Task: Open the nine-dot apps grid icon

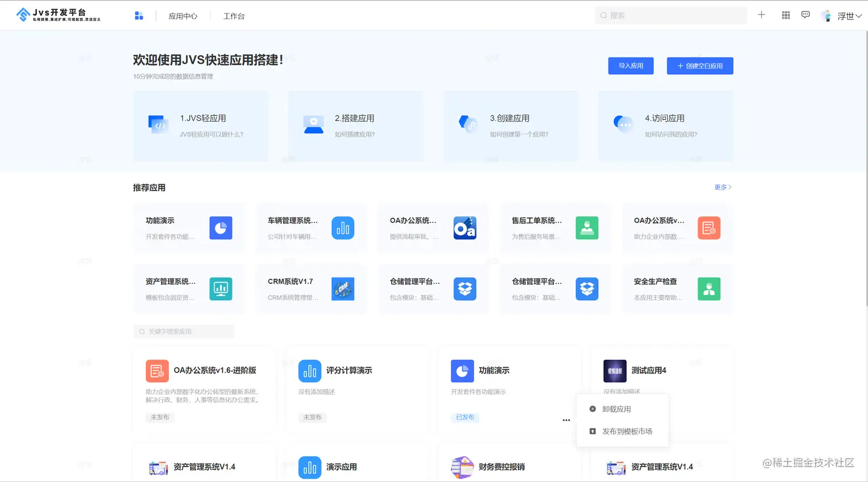Action: [x=786, y=15]
